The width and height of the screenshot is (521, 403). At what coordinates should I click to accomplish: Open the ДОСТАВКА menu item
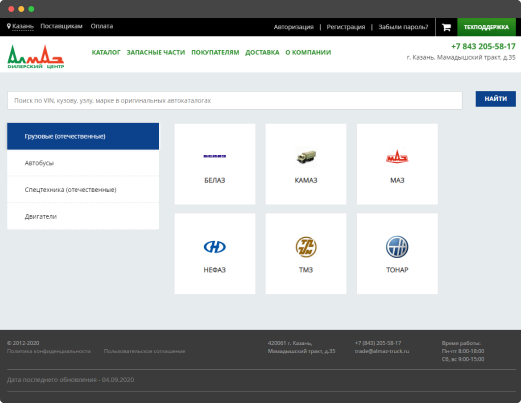(262, 52)
